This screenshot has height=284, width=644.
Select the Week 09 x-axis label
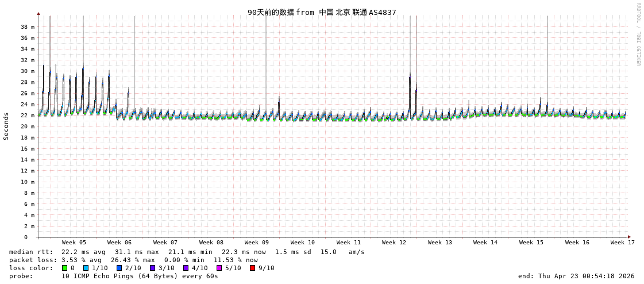(257, 243)
